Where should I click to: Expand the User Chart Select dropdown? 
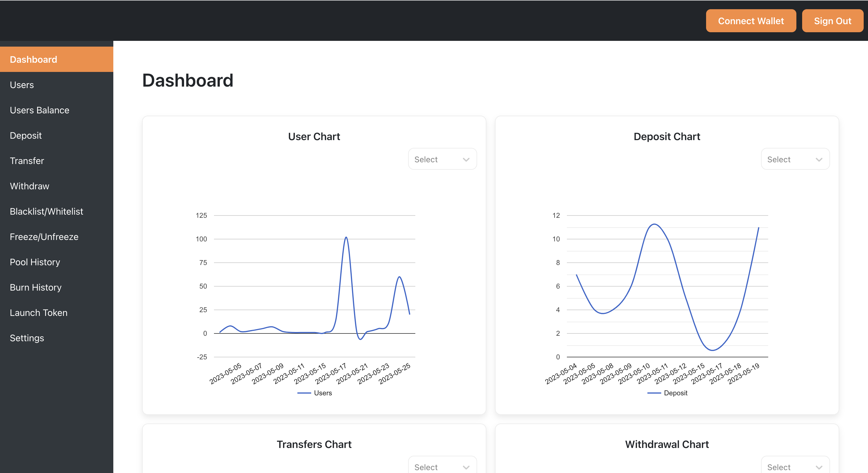click(x=442, y=159)
